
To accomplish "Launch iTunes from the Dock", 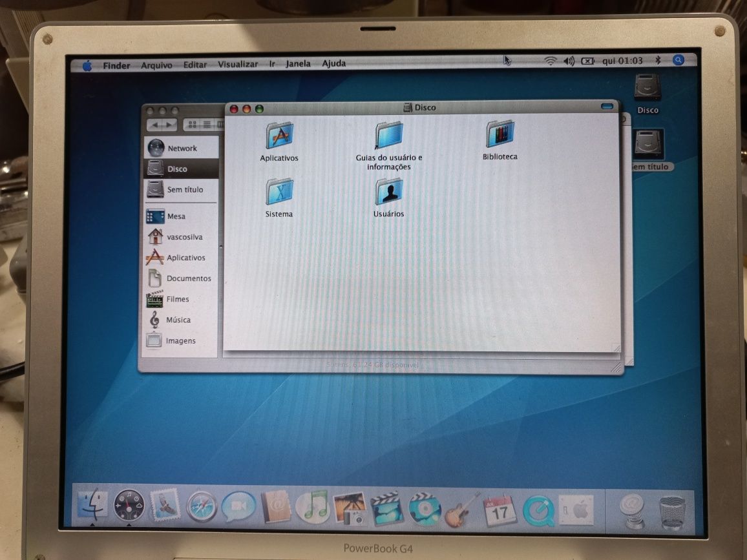I will click(x=312, y=506).
